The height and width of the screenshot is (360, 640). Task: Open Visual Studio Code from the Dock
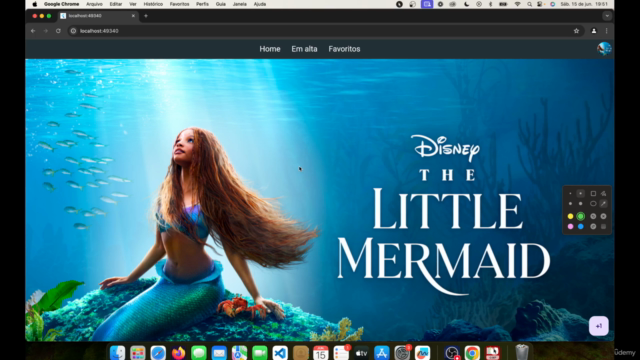280,353
